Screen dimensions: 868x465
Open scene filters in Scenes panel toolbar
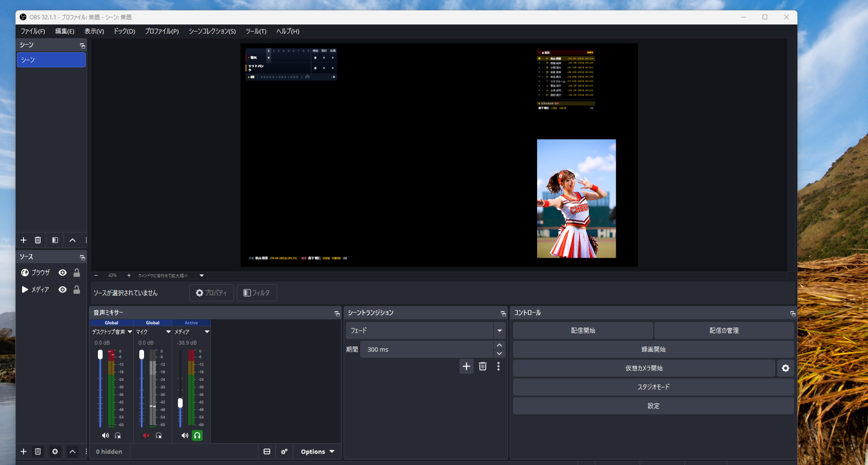(x=55, y=240)
